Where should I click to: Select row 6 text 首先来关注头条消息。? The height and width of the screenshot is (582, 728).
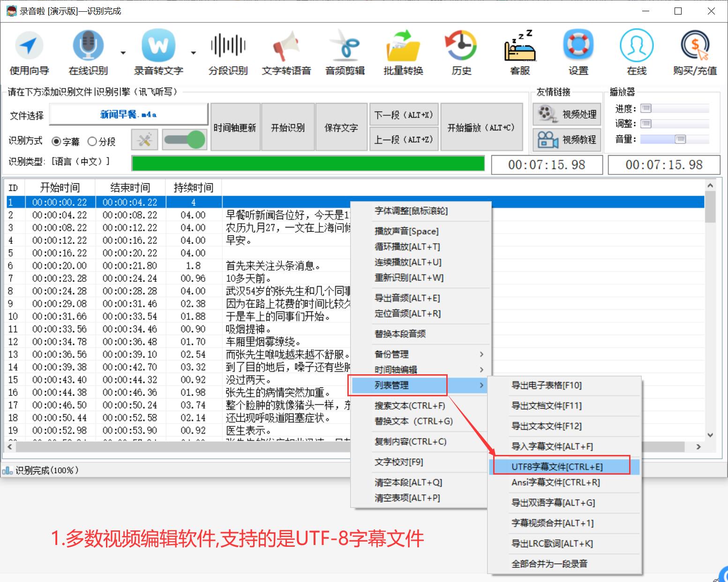(x=273, y=266)
